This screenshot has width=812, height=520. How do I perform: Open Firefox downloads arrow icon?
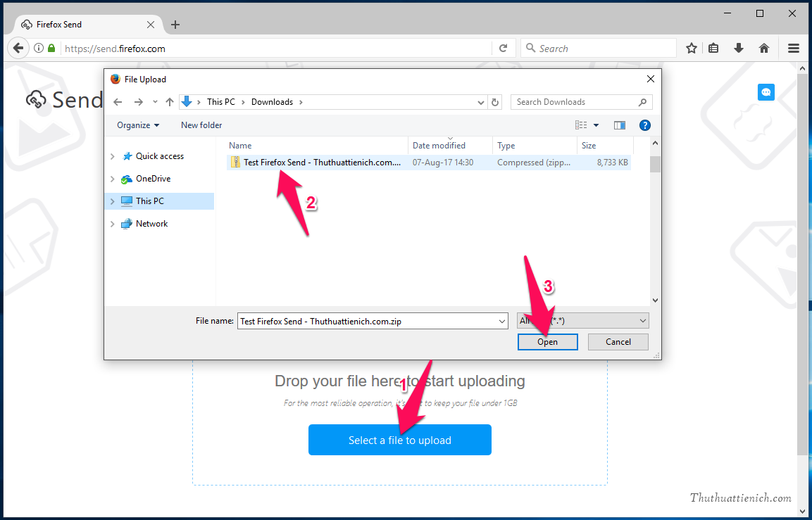point(739,48)
